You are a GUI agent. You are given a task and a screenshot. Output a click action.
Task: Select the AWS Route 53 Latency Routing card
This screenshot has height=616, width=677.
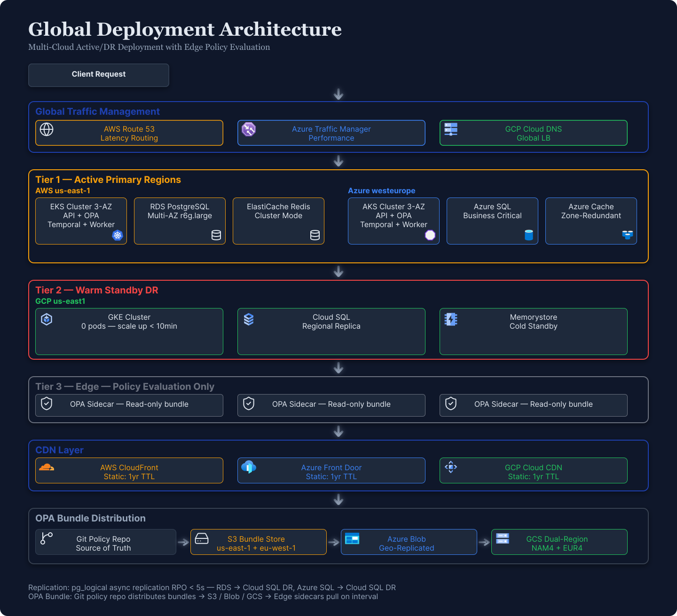(x=129, y=133)
